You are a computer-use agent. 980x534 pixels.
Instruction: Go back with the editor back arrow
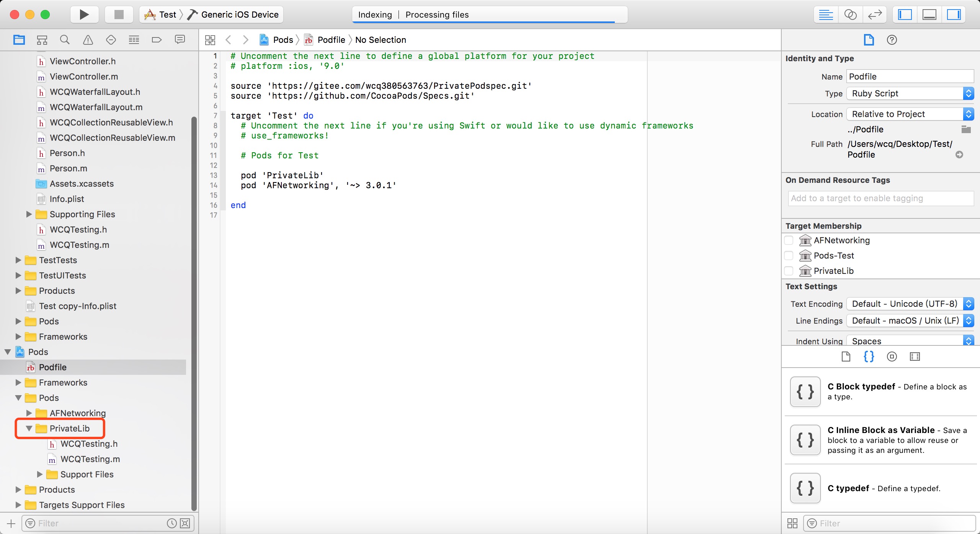click(x=229, y=40)
